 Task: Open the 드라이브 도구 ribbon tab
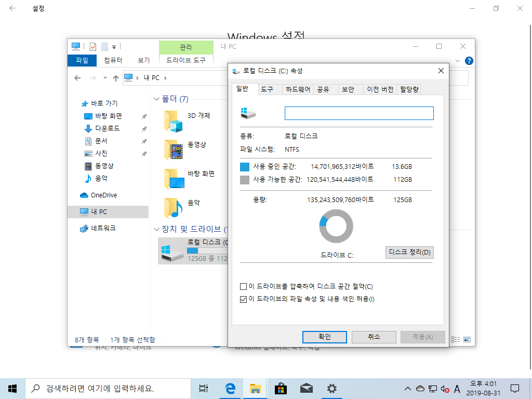(x=186, y=60)
